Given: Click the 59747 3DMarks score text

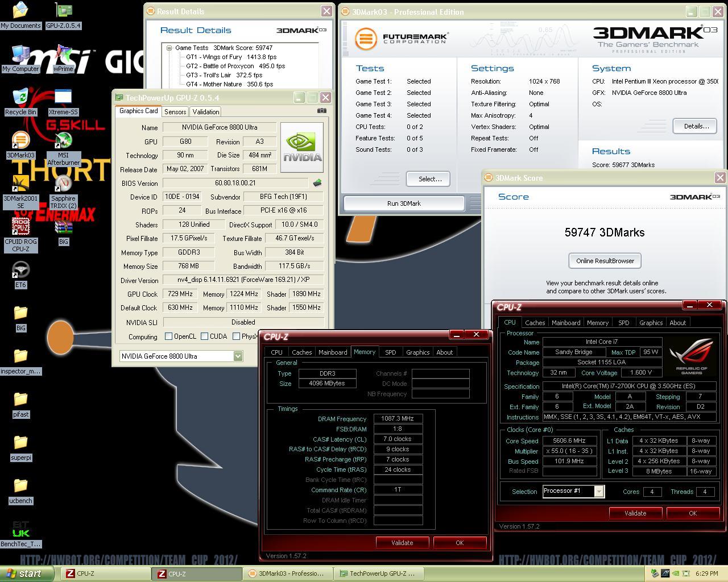Looking at the screenshot, I should (605, 232).
